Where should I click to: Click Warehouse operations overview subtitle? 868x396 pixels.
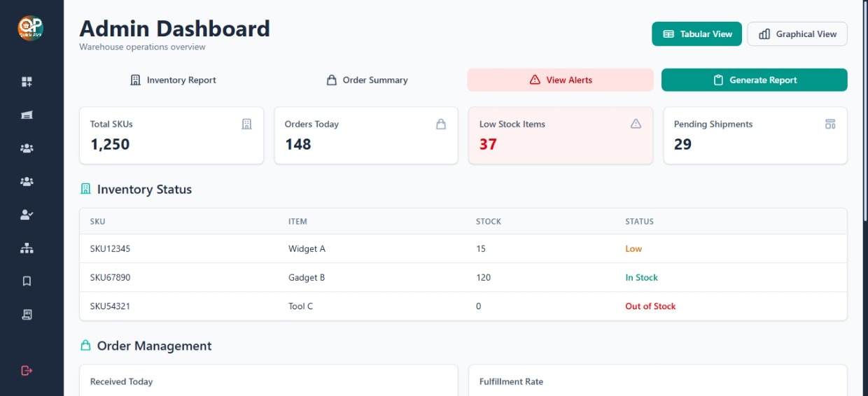[142, 47]
